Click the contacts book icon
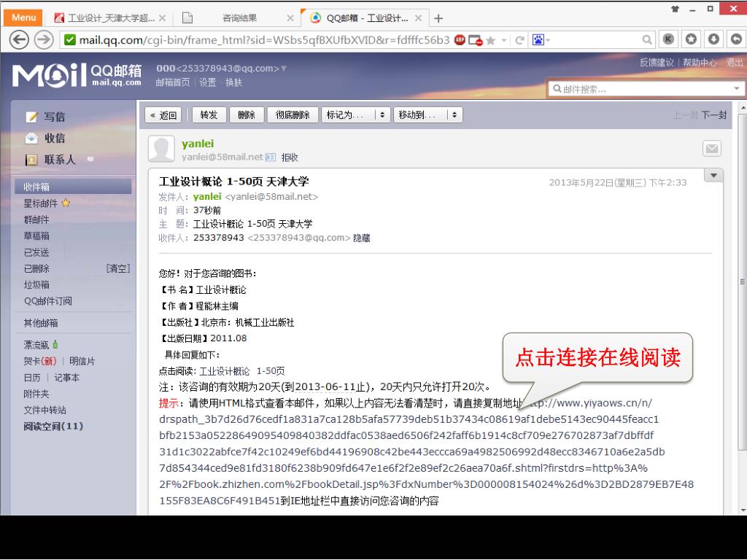This screenshot has height=560, width=747. pyautogui.click(x=31, y=160)
